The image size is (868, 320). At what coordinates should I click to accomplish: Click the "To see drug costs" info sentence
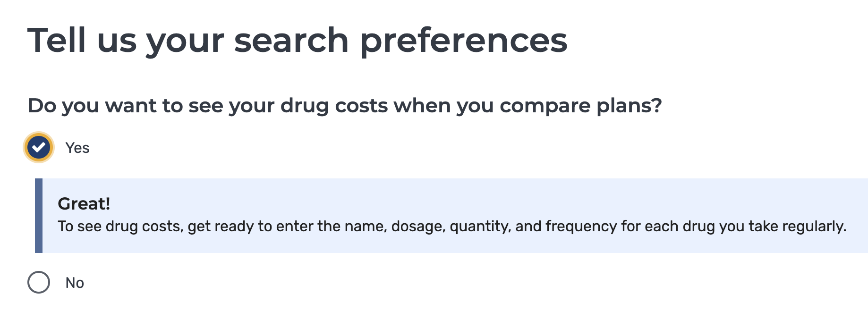(451, 226)
